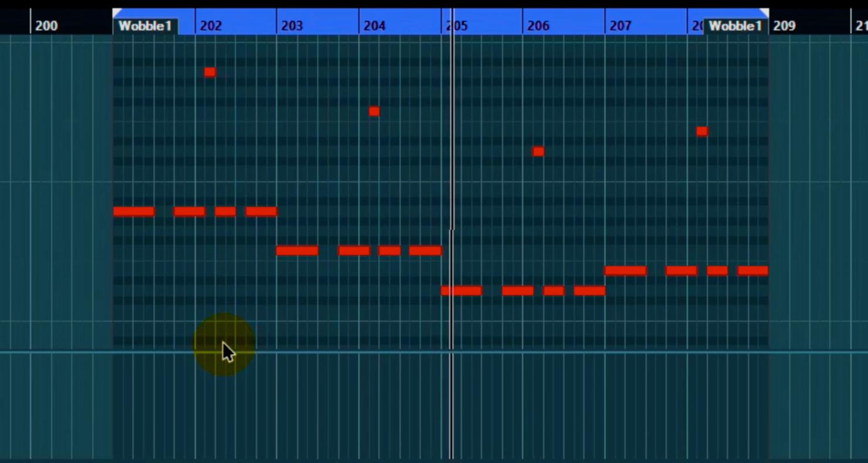Select the third note of the first phrase
This screenshot has height=463, width=868.
pos(225,211)
